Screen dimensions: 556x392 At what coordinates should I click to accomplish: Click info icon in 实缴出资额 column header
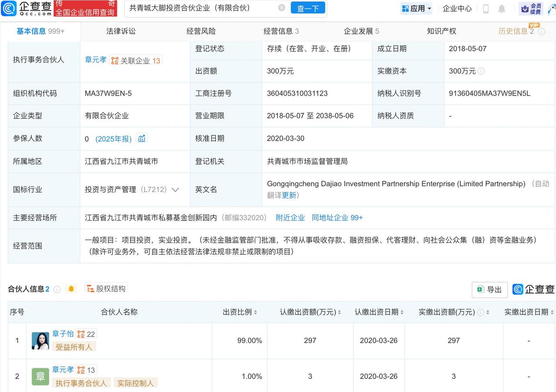[x=480, y=312]
